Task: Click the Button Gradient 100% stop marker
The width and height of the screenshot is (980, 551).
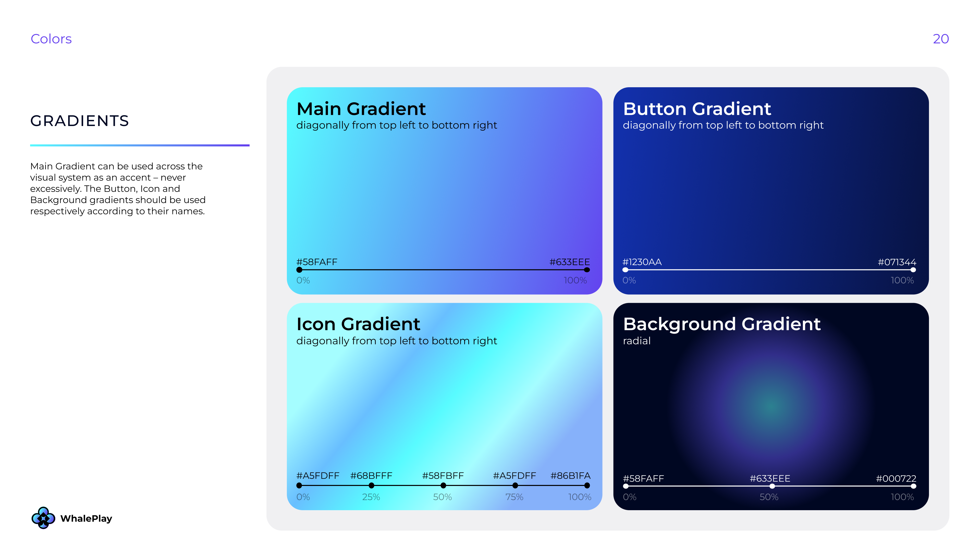Action: pyautogui.click(x=913, y=270)
